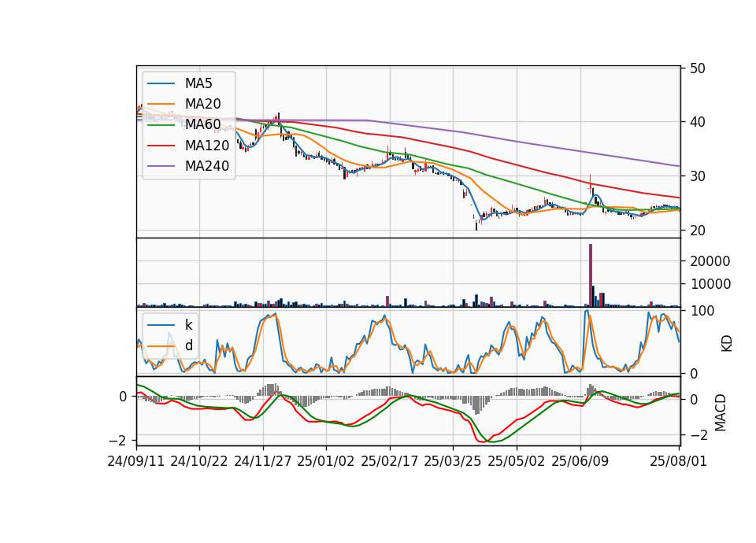Screen dimensions: 756x543
Task: Click the KD axis value 100
Action: pos(702,311)
